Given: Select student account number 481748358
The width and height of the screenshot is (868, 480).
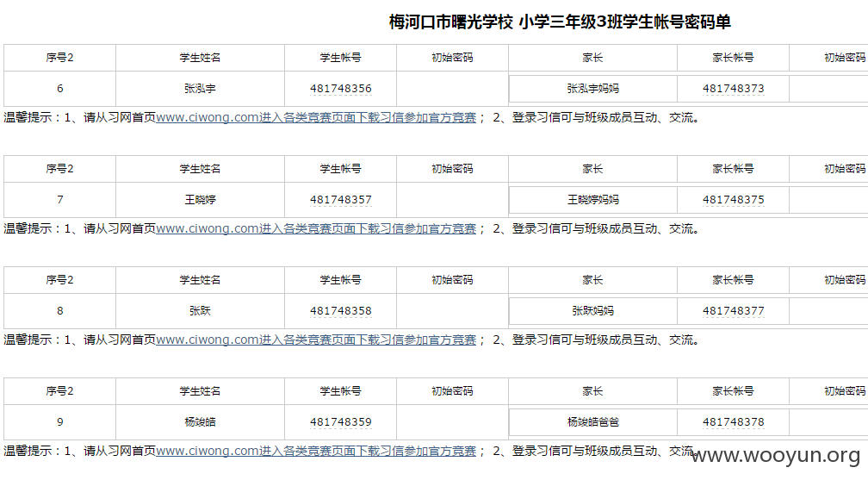Looking at the screenshot, I should pyautogui.click(x=340, y=311).
